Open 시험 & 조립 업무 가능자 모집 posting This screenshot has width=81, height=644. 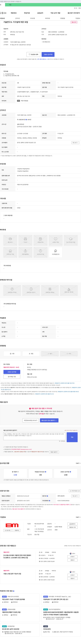pos(12,574)
